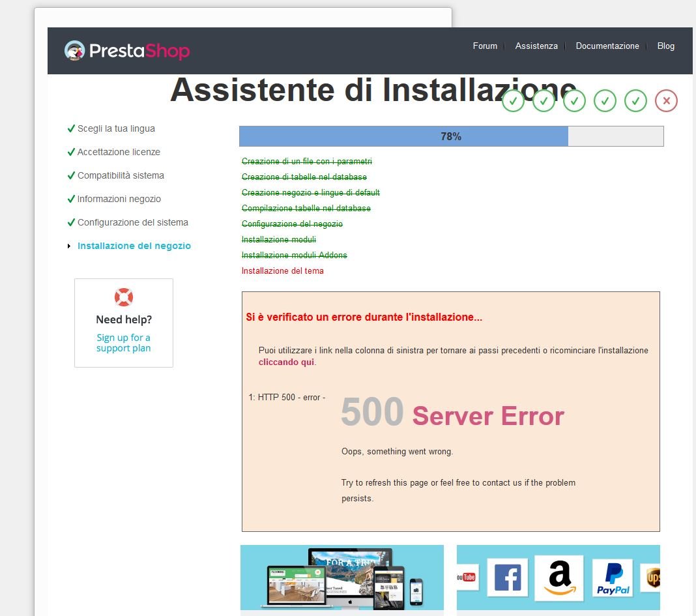
Task: Click the Need help? heading
Action: (124, 320)
